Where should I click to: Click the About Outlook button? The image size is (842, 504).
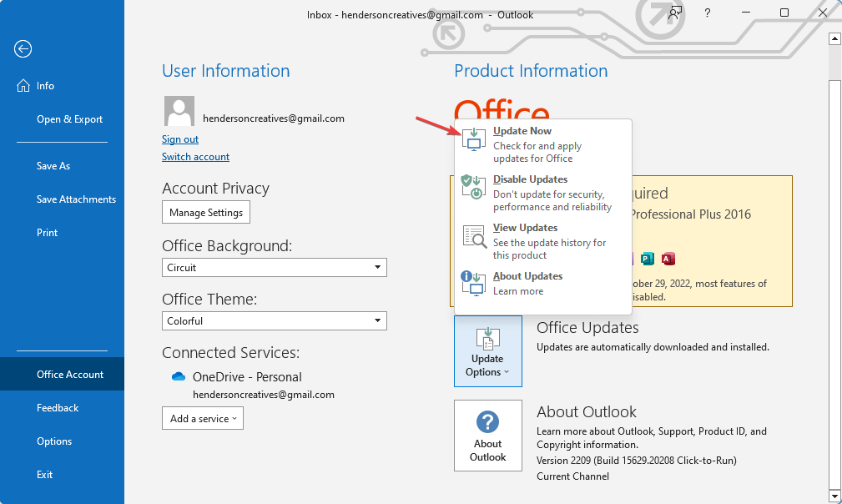487,436
